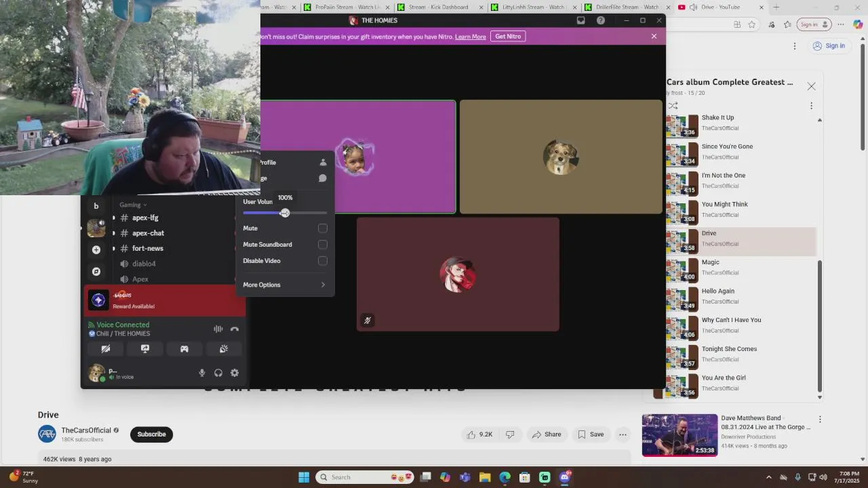
Task: Check the Mute checkbox
Action: pyautogui.click(x=323, y=228)
